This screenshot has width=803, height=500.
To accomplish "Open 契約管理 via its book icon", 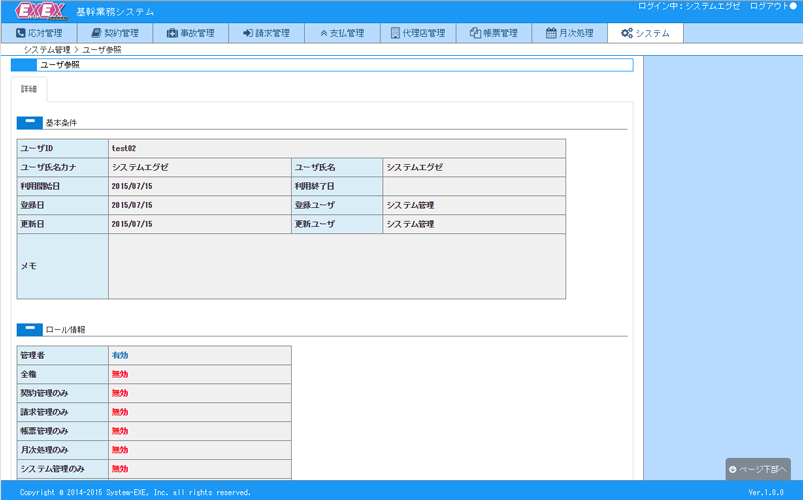I will coord(96,33).
